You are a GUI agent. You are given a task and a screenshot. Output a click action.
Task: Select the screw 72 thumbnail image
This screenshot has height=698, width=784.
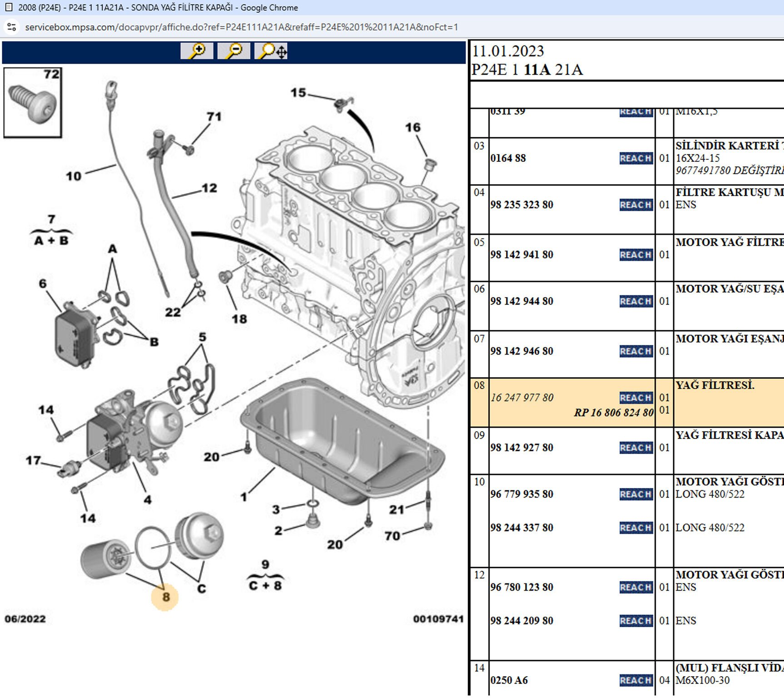tap(33, 103)
